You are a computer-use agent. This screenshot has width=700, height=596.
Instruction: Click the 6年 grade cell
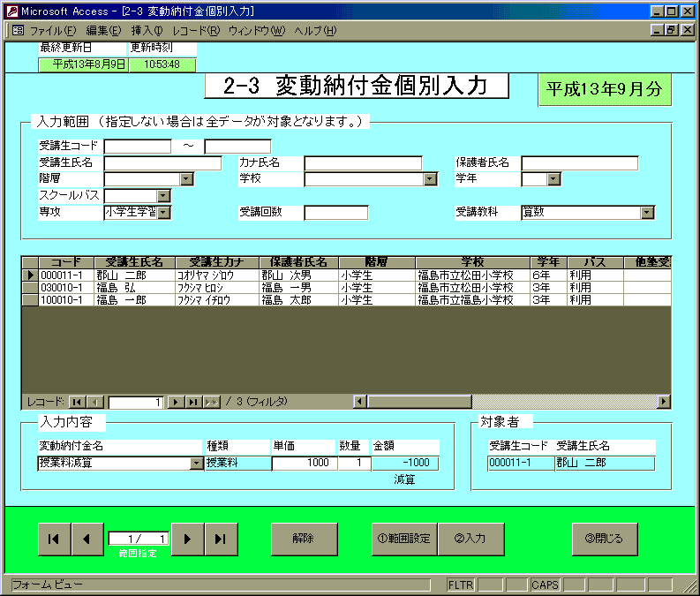[x=549, y=275]
